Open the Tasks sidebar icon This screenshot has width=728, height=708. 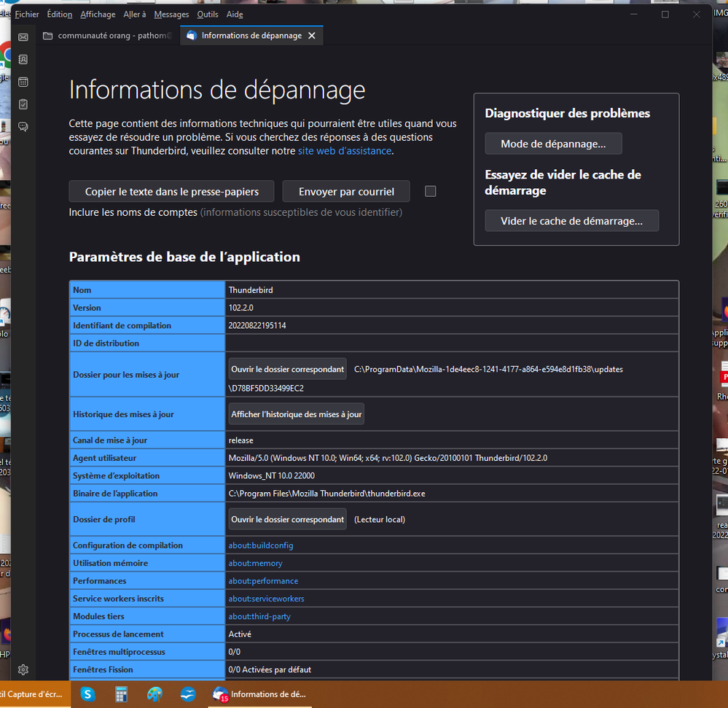(23, 104)
